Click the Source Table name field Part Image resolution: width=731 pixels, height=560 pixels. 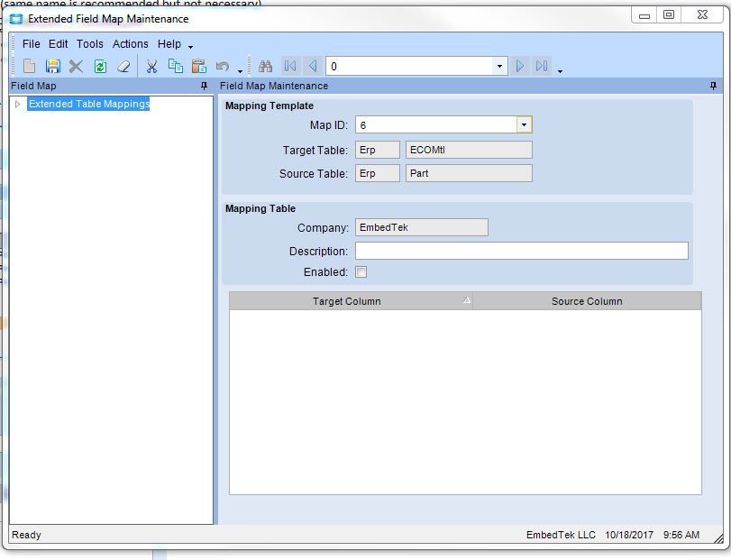pyautogui.click(x=469, y=173)
